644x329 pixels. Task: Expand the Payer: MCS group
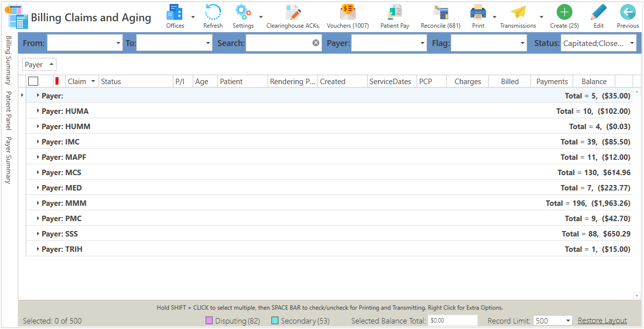pos(38,172)
